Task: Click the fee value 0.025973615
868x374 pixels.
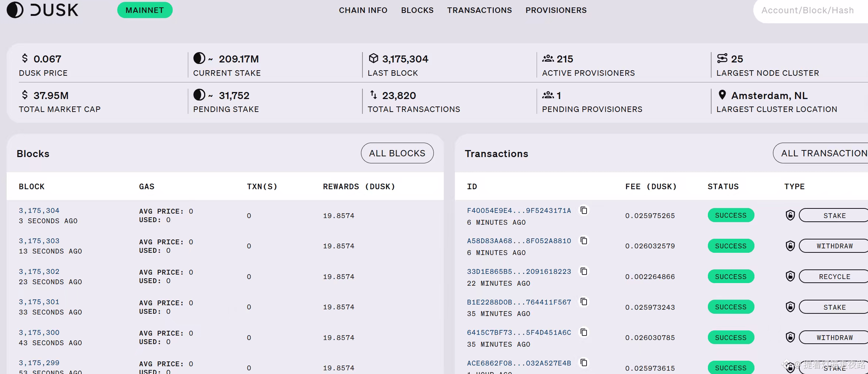Action: (x=650, y=368)
